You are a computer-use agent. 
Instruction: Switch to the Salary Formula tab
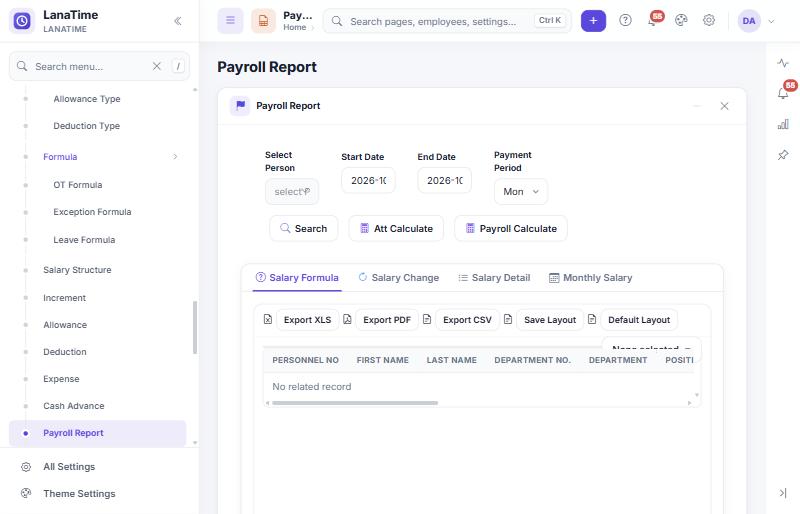[297, 278]
